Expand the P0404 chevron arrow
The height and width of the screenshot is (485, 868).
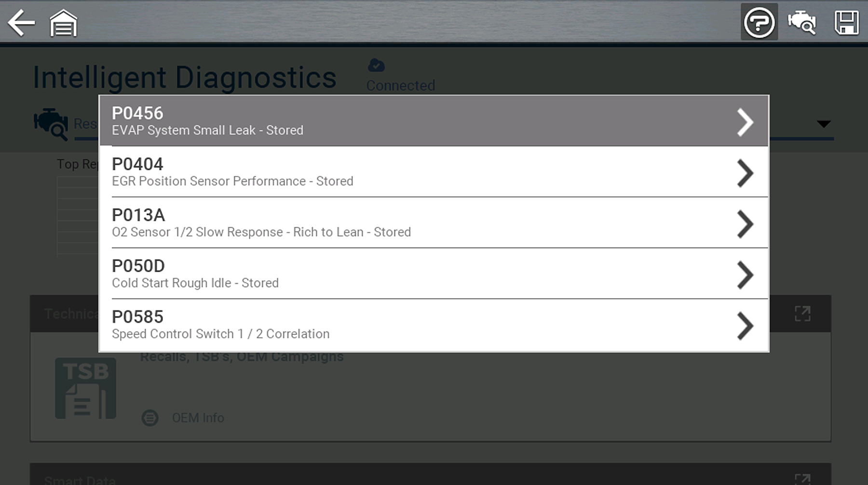click(x=745, y=173)
